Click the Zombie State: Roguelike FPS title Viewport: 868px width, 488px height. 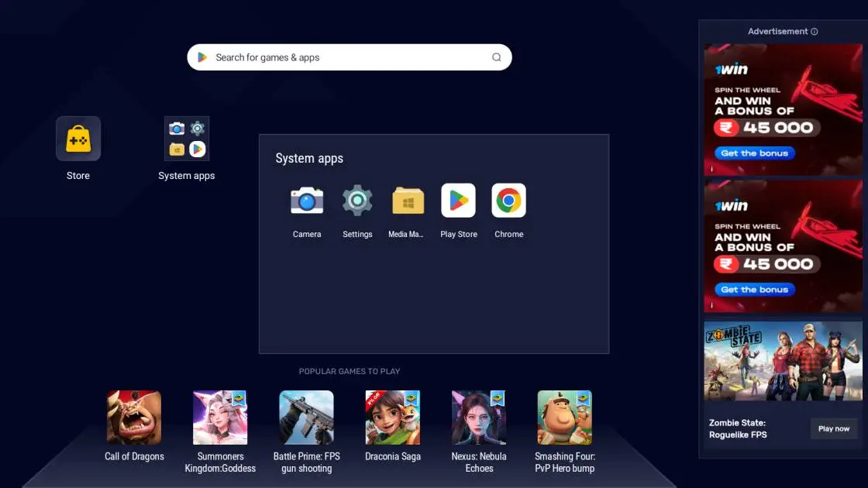(738, 429)
